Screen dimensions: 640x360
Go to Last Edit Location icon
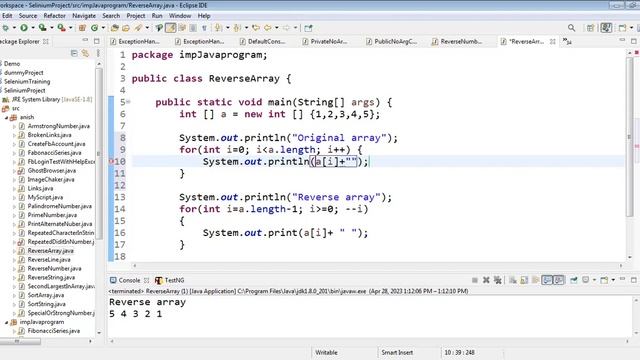click(256, 28)
